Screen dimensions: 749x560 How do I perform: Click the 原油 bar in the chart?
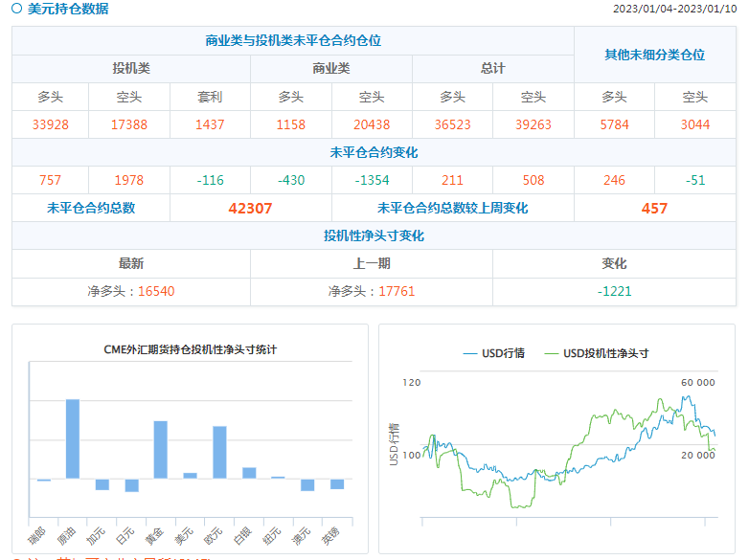[73, 438]
